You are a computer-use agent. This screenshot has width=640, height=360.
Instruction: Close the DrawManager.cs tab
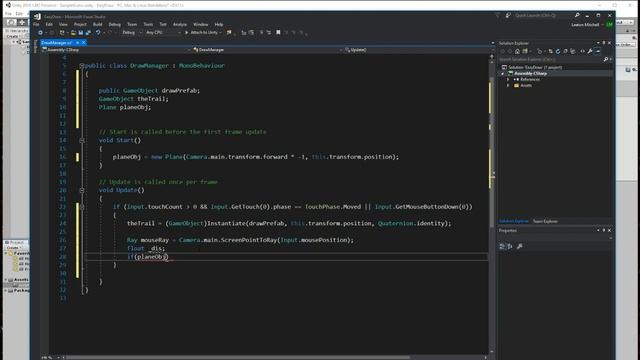coord(84,42)
